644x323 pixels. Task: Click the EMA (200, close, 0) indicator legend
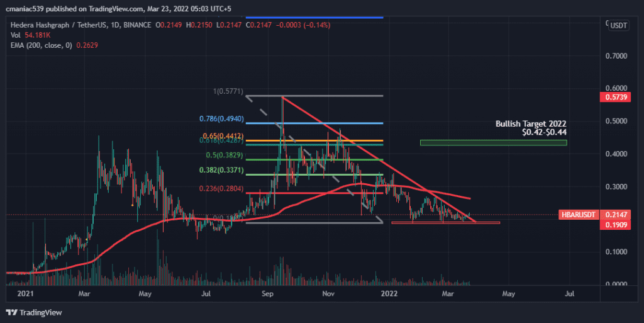click(54, 45)
